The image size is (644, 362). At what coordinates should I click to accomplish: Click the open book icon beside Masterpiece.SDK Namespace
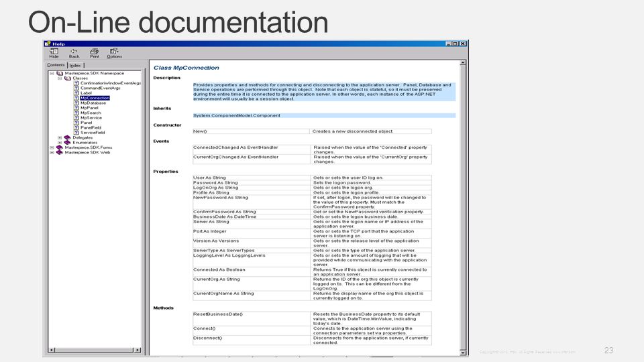60,73
